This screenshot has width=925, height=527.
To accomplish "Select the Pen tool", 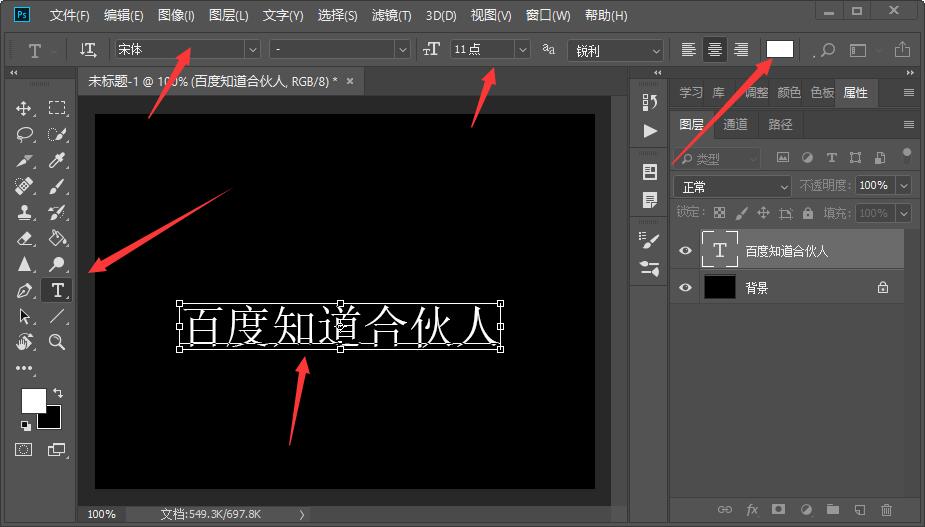I will click(x=24, y=290).
